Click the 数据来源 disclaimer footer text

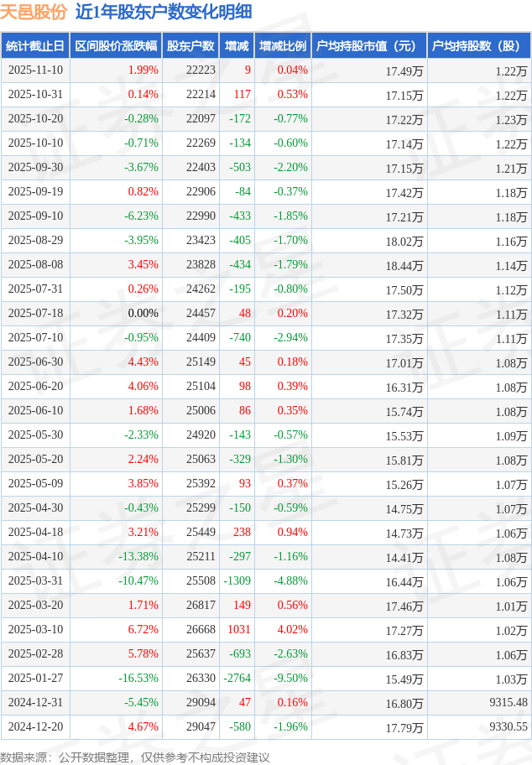[x=135, y=757]
